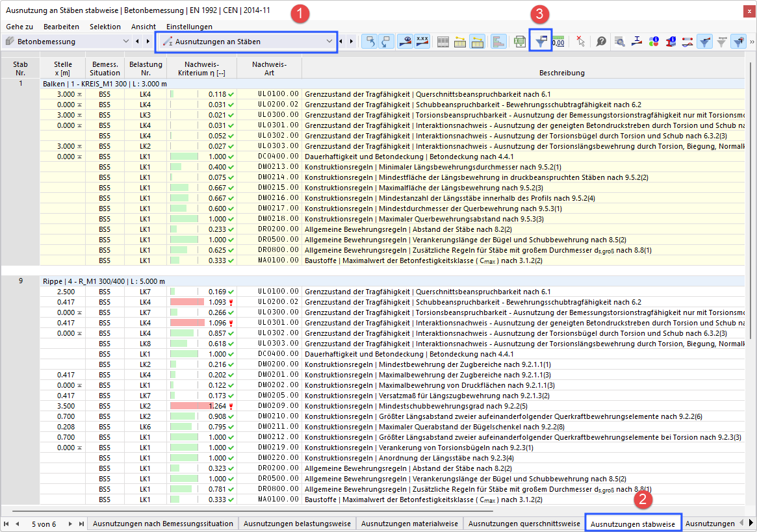Click the red bar for value 1.093
The width and height of the screenshot is (757, 532).
[187, 302]
